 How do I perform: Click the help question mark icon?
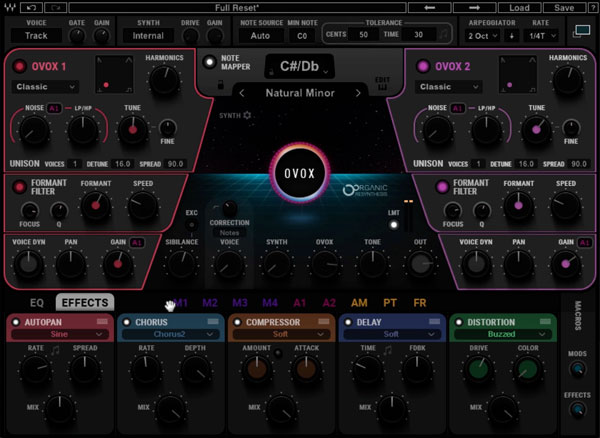592,7
